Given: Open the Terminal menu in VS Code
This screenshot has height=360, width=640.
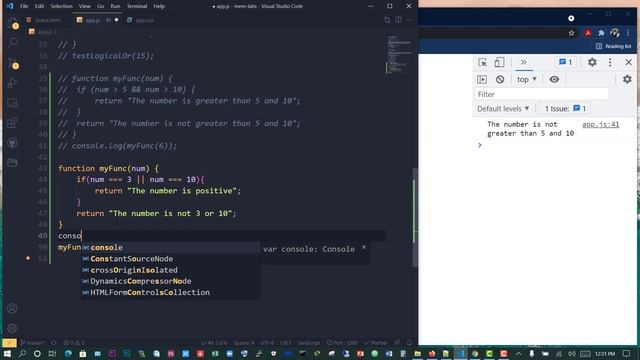Looking at the screenshot, I should pos(137,6).
